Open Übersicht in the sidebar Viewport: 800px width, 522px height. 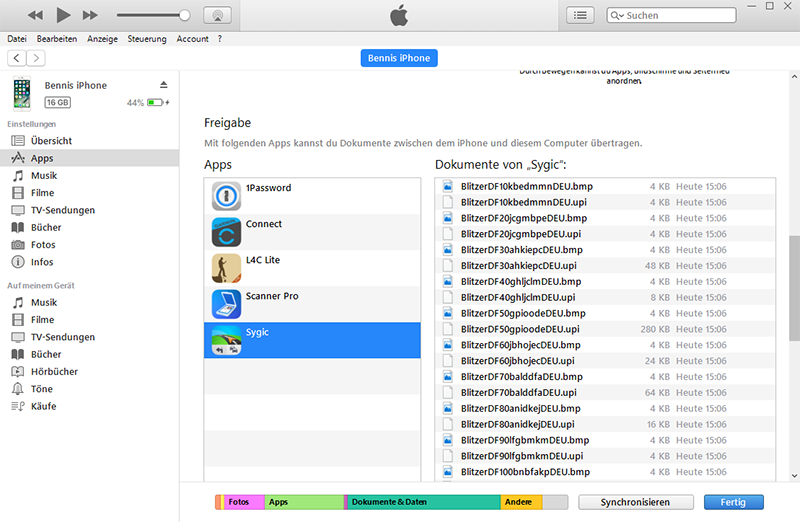51,141
